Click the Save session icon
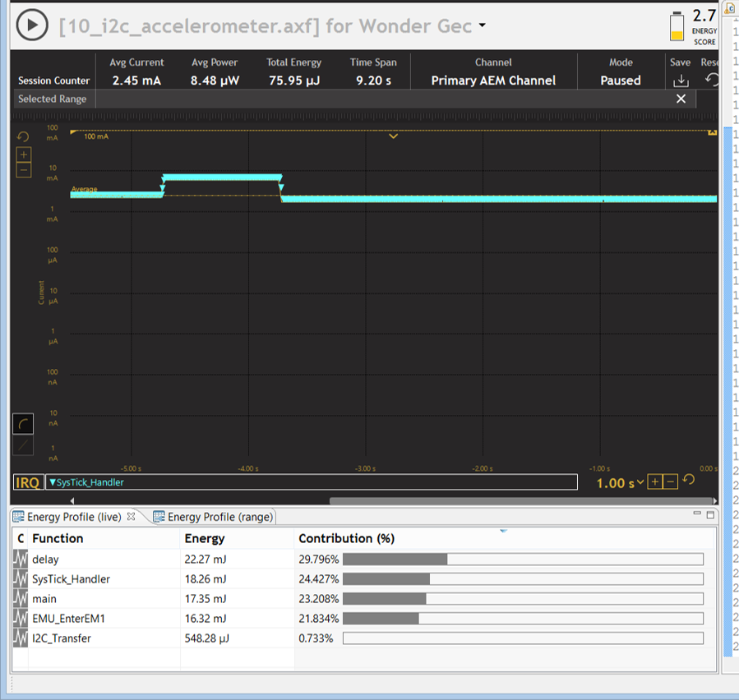 tap(681, 81)
